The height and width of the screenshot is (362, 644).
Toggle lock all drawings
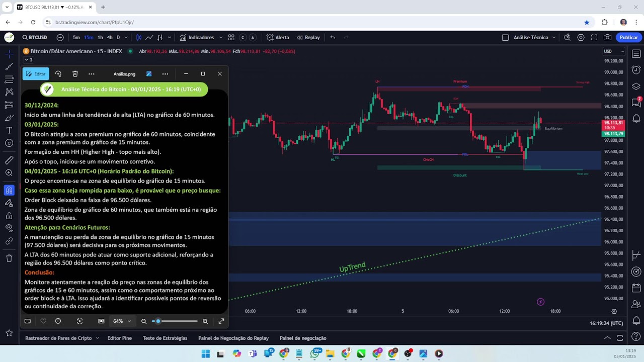pos(9,215)
